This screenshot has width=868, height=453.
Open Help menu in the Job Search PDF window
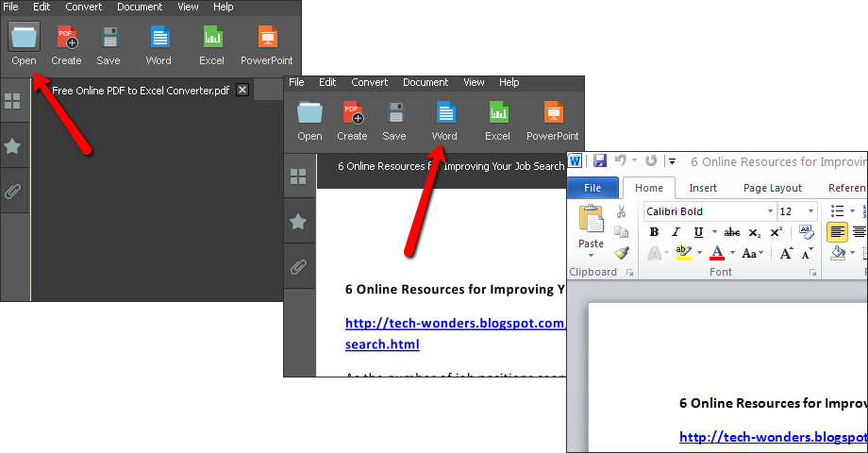[509, 82]
